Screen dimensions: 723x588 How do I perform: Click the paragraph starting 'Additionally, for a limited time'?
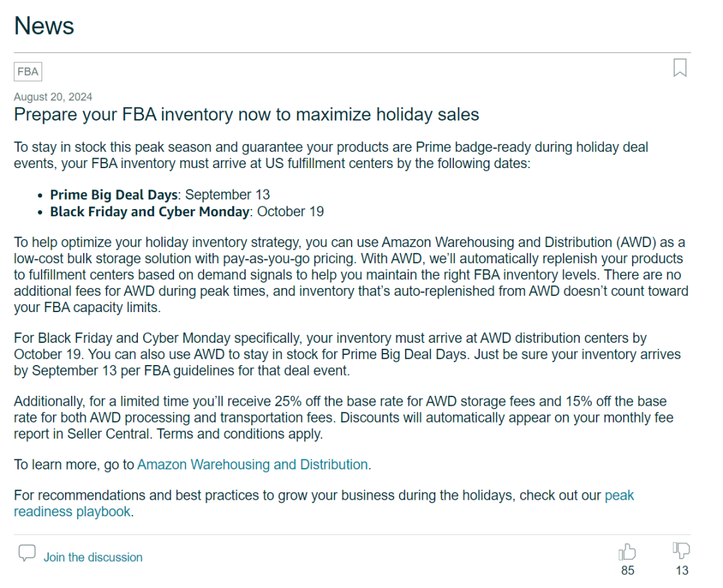point(343,417)
